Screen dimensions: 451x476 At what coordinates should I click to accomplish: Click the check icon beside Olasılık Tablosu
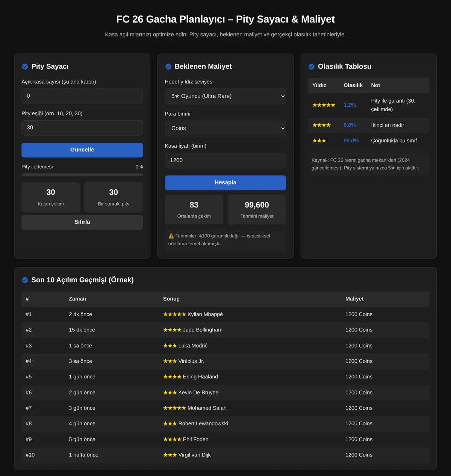click(312, 66)
